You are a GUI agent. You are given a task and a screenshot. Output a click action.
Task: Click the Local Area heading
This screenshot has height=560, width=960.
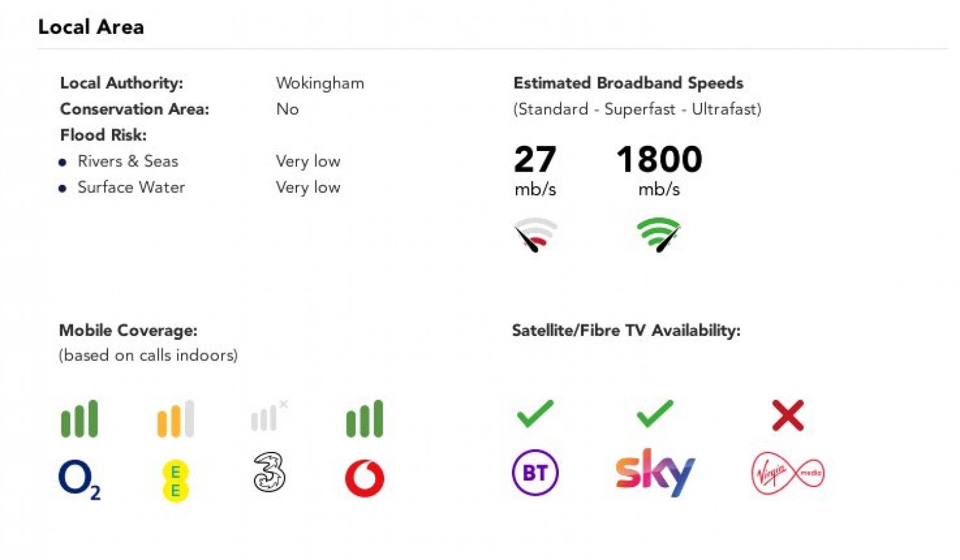pyautogui.click(x=91, y=27)
